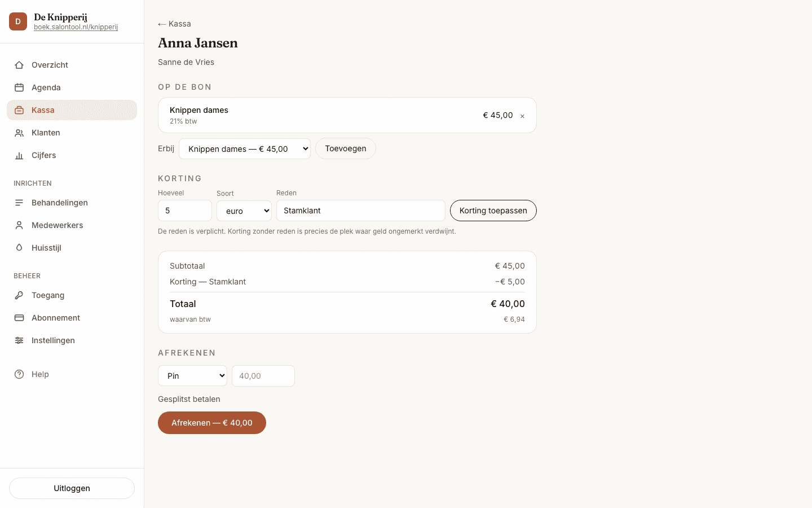
Task: Click the Subtotaal label
Action: [187, 266]
